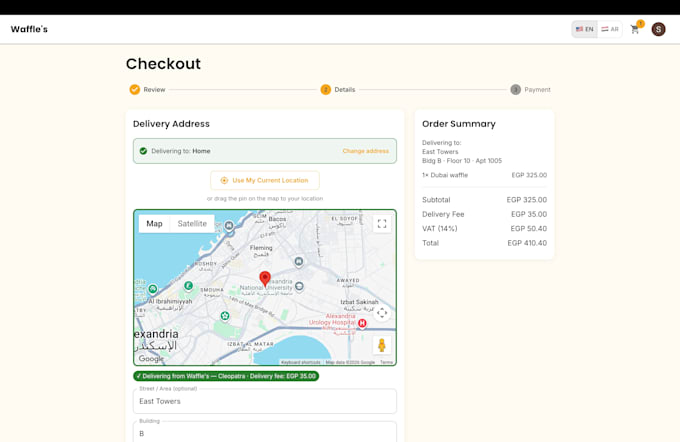The width and height of the screenshot is (680, 442).
Task: Click the Total EGP 410.40 amount
Action: click(x=527, y=243)
